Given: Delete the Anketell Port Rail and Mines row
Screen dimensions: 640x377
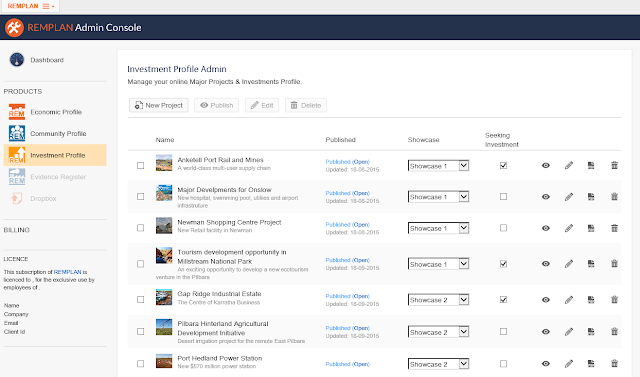Looking at the screenshot, I should coord(614,166).
